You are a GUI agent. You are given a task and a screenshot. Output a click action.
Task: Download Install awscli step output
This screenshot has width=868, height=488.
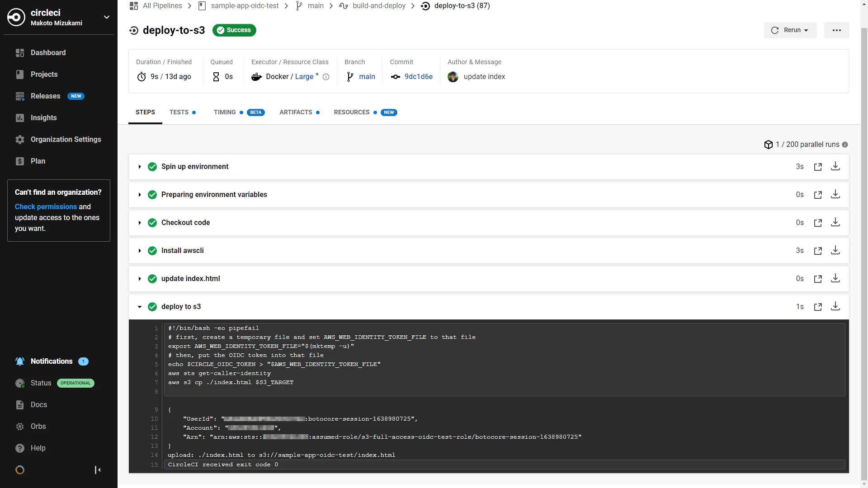pyautogui.click(x=835, y=250)
